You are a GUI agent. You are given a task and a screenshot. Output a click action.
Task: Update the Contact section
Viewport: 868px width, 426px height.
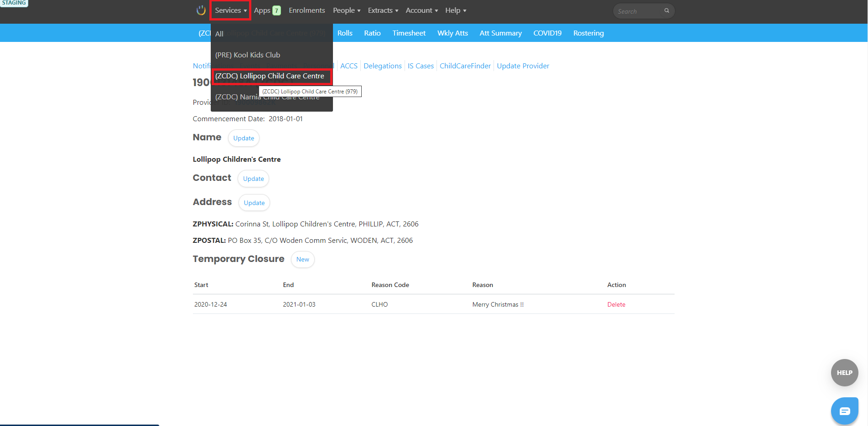253,179
